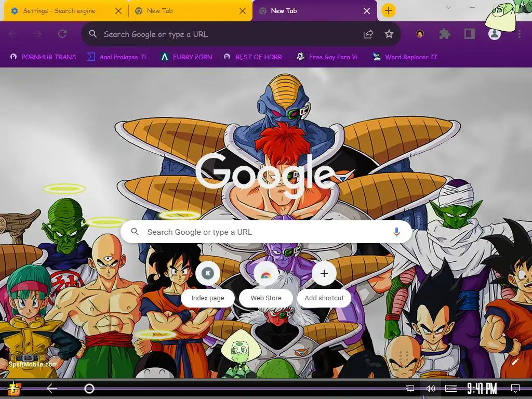Open a new tab with the plus button
The image size is (532, 399).
tap(389, 10)
